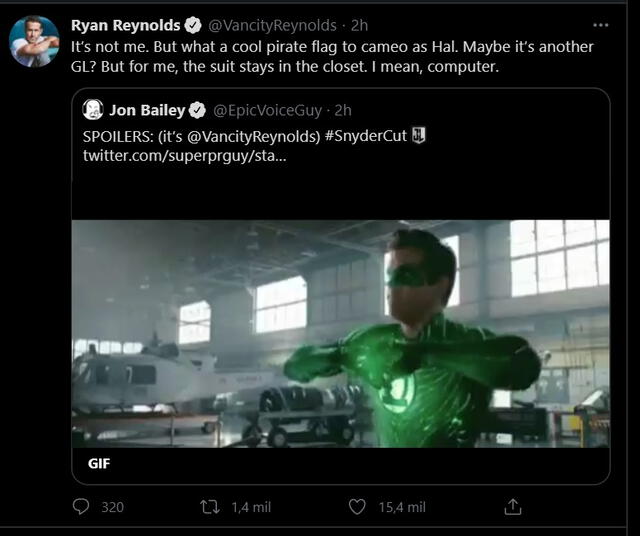Viewport: 640px width, 536px height.
Task: Click the emoji icon after #SnyderCut
Action: pyautogui.click(x=419, y=135)
